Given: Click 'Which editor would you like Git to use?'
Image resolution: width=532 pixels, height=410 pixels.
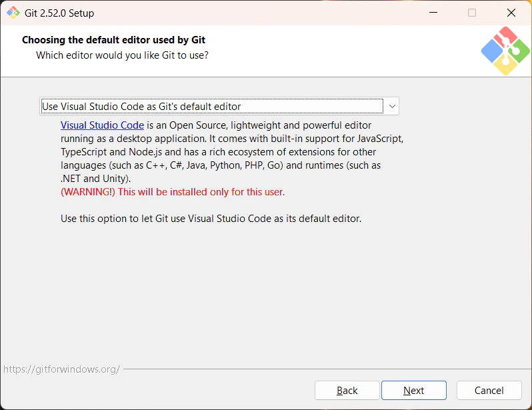Looking at the screenshot, I should pyautogui.click(x=122, y=55).
